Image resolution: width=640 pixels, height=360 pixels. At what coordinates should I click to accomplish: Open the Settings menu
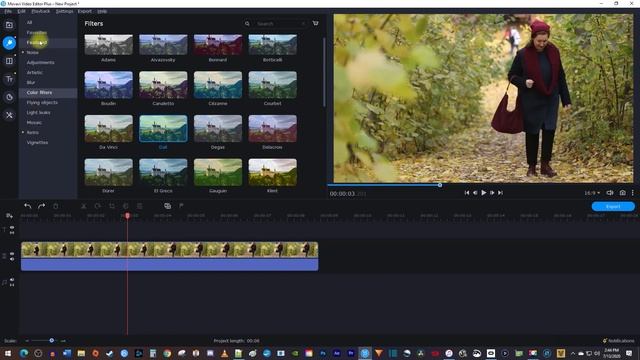click(64, 11)
